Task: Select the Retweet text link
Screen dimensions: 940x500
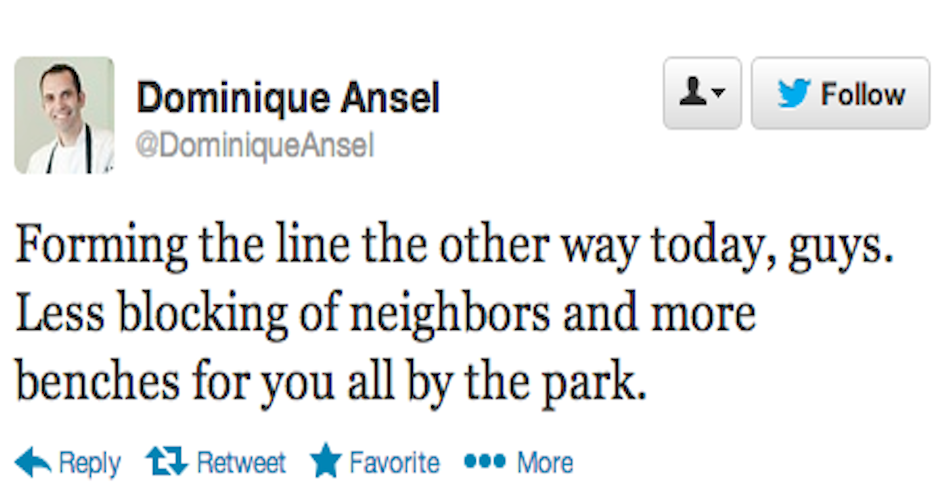Action: pyautogui.click(x=241, y=462)
